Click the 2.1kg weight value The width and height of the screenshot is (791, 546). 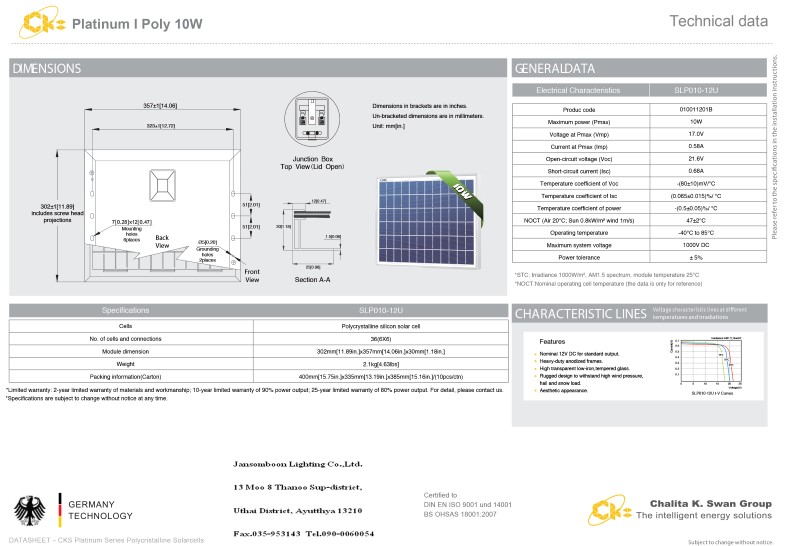click(380, 364)
